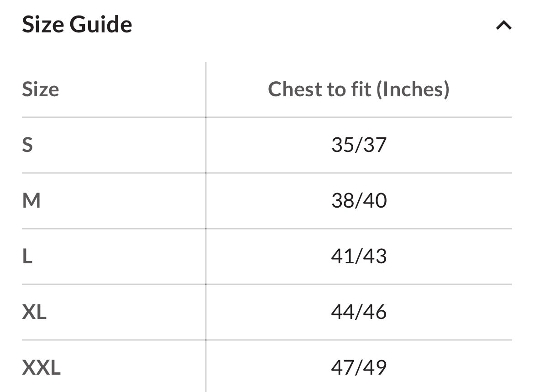
Task: Click the 44/46 chest measurement
Action: [359, 312]
